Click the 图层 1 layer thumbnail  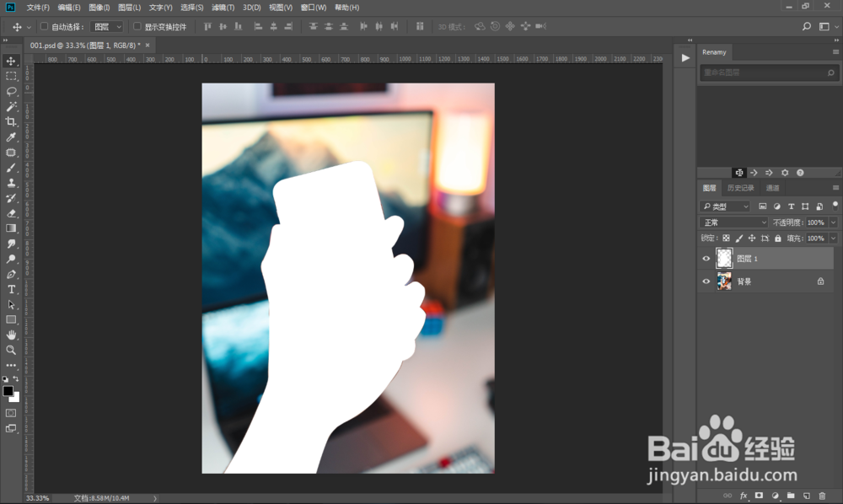(724, 259)
